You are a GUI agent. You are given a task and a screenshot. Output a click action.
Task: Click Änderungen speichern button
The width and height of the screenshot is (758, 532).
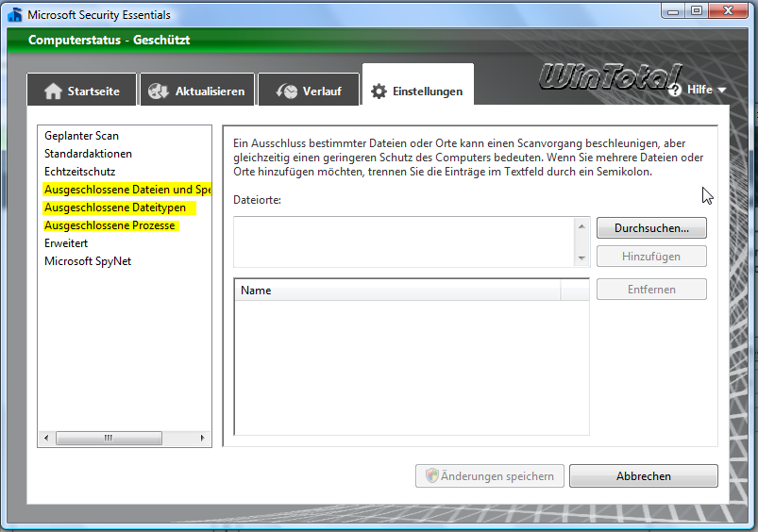490,476
